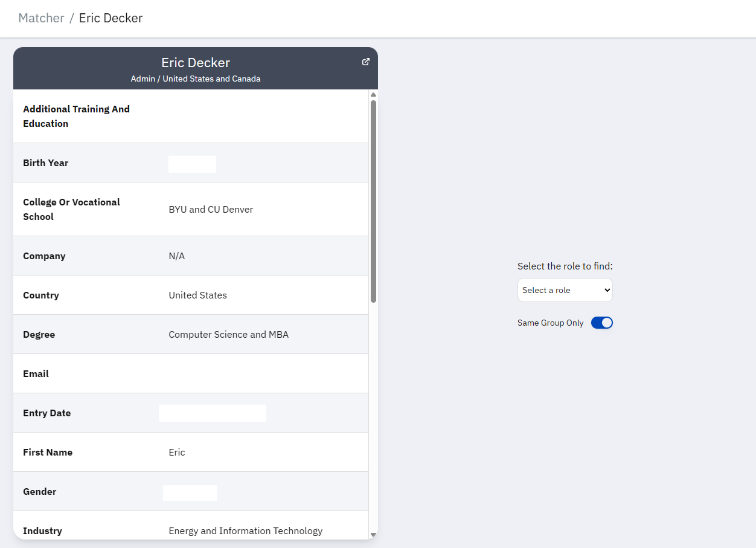
Task: Click the scrollbar thumb of the profile card
Action: click(373, 199)
